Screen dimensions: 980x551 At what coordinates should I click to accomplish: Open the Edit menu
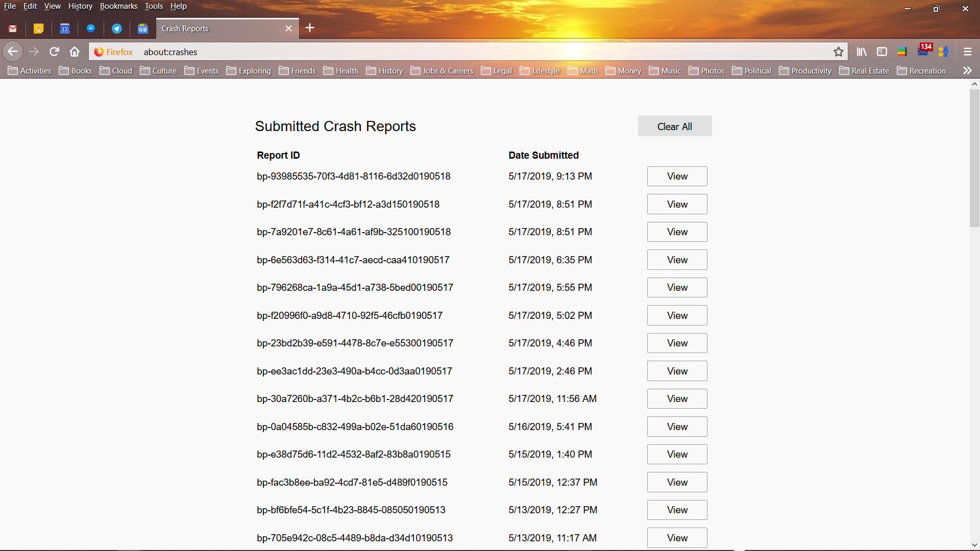point(30,6)
